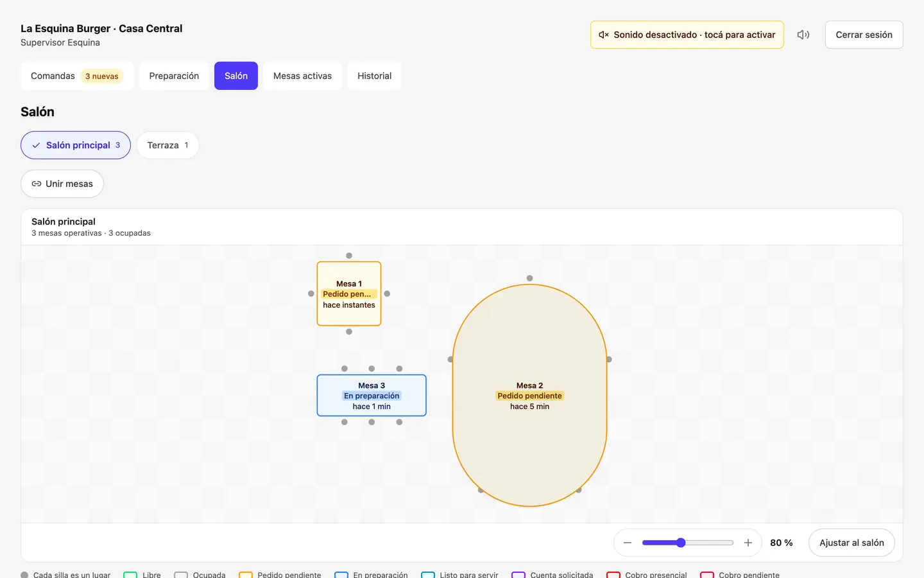Toggle the speaker sound icon
Screen dimensions: 924x578
click(803, 35)
